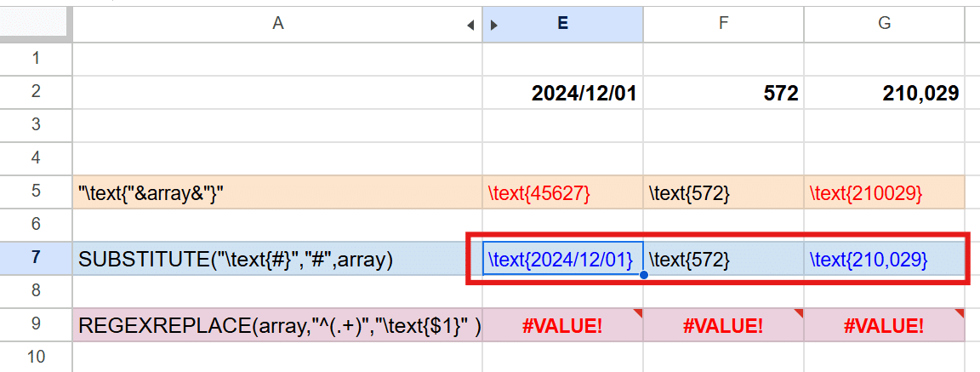Click blue cell \text{210,029}

(884, 258)
